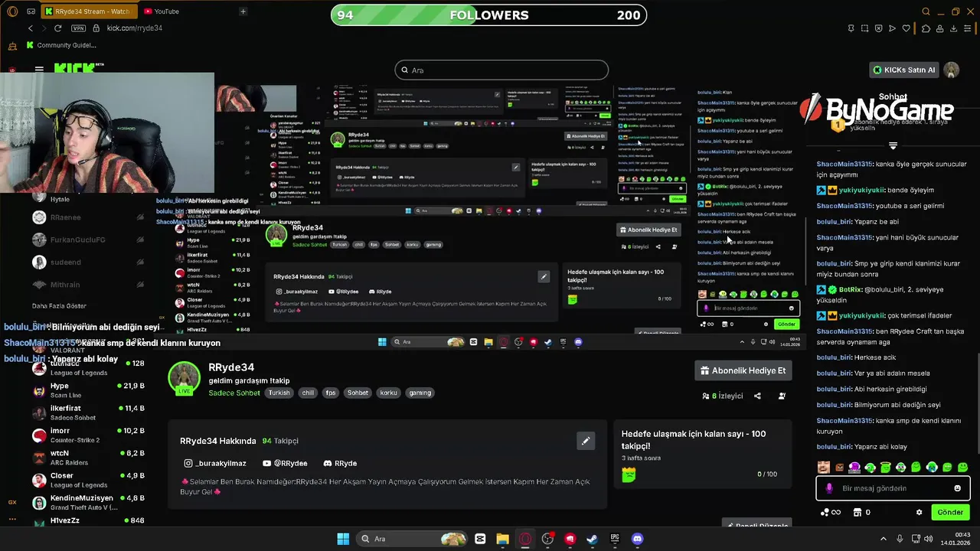The width and height of the screenshot is (980, 551).
Task: Open chat settings gear icon
Action: pos(920,512)
